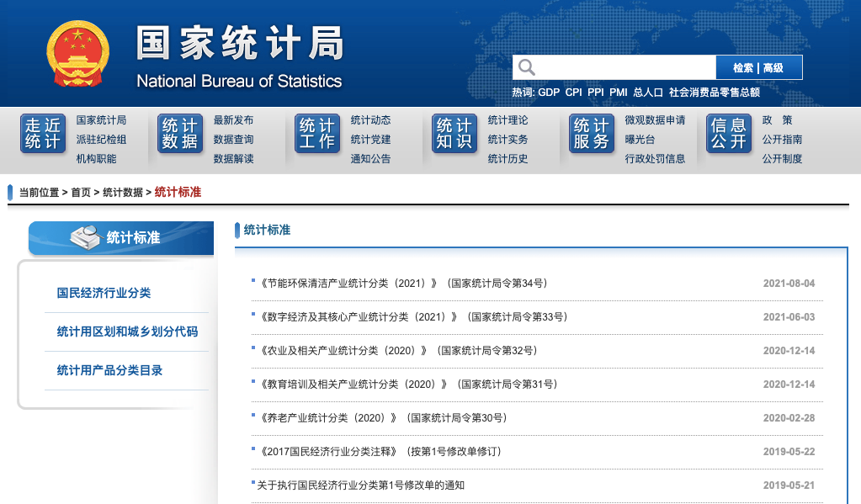Open sidebar 国民经济行业分类
This screenshot has height=504, width=861.
(x=104, y=293)
